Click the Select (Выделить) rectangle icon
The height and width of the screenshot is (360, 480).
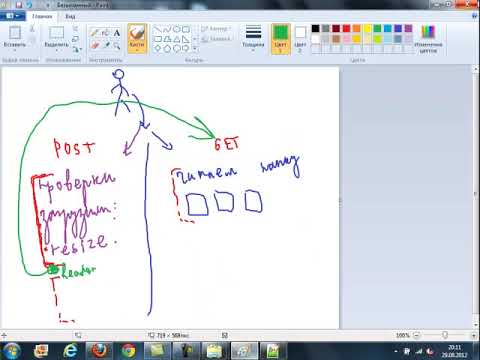click(x=56, y=33)
